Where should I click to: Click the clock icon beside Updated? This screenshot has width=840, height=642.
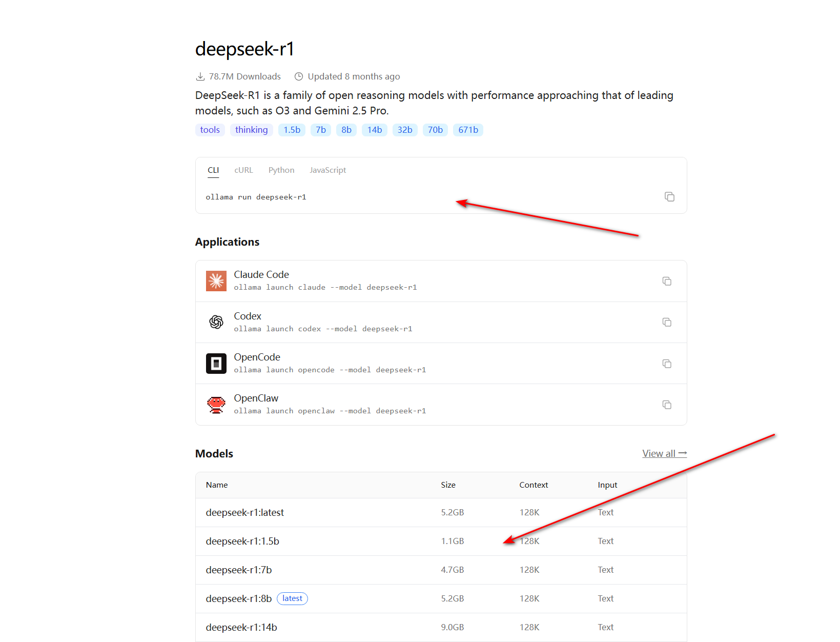(299, 76)
